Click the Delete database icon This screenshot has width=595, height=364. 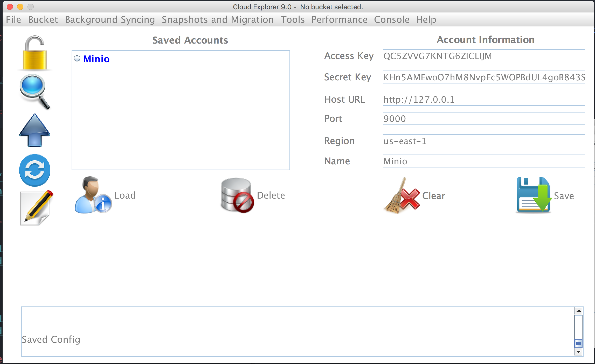point(237,195)
